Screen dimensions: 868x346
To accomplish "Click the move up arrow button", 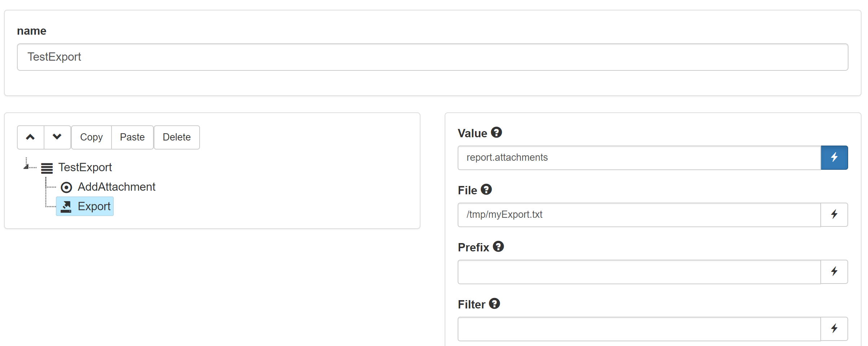I will 31,137.
